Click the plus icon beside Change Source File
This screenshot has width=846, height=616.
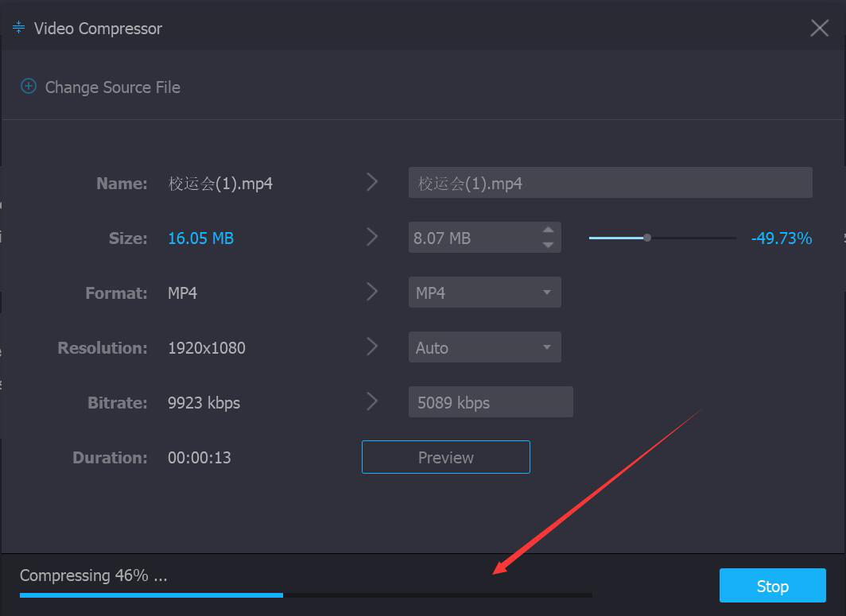pyautogui.click(x=28, y=87)
